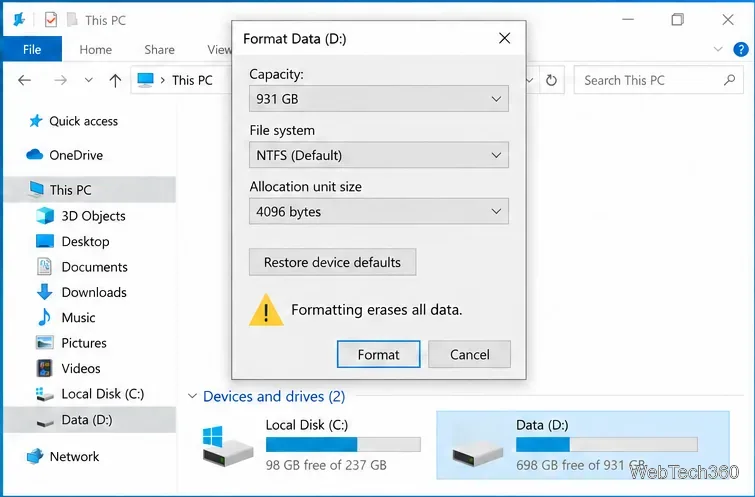
Task: Select Local Disk (C:) in the sidebar
Action: coord(103,394)
